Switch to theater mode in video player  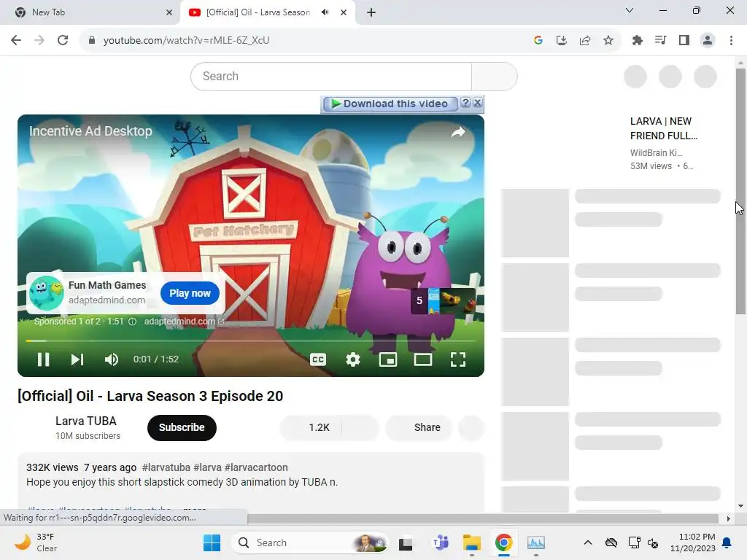pos(422,359)
